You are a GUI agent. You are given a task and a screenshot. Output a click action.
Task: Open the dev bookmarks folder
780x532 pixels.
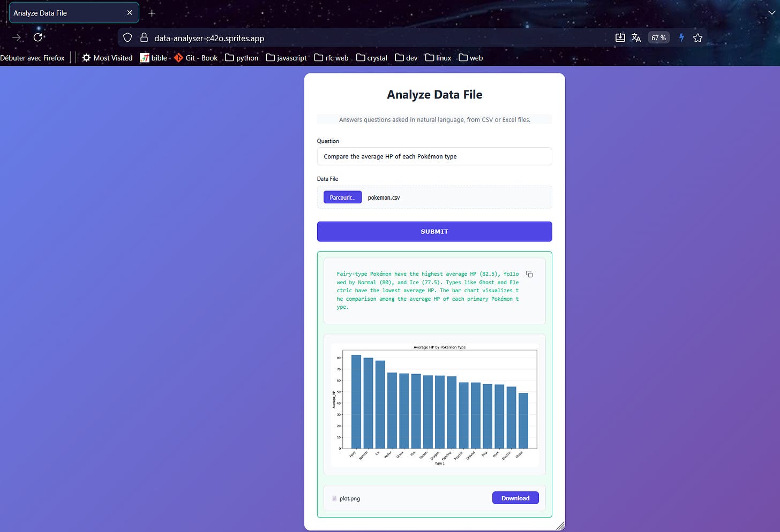(406, 58)
